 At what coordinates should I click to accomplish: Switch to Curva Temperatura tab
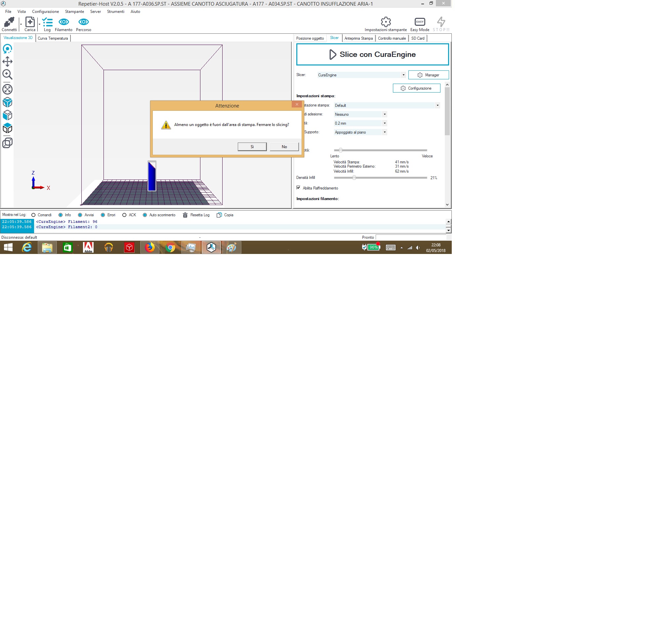pos(53,38)
